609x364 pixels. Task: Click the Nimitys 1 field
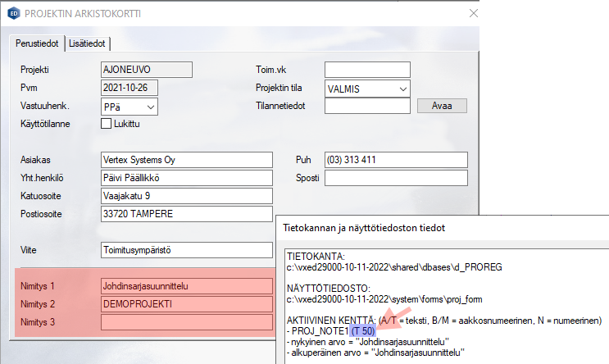tap(185, 286)
